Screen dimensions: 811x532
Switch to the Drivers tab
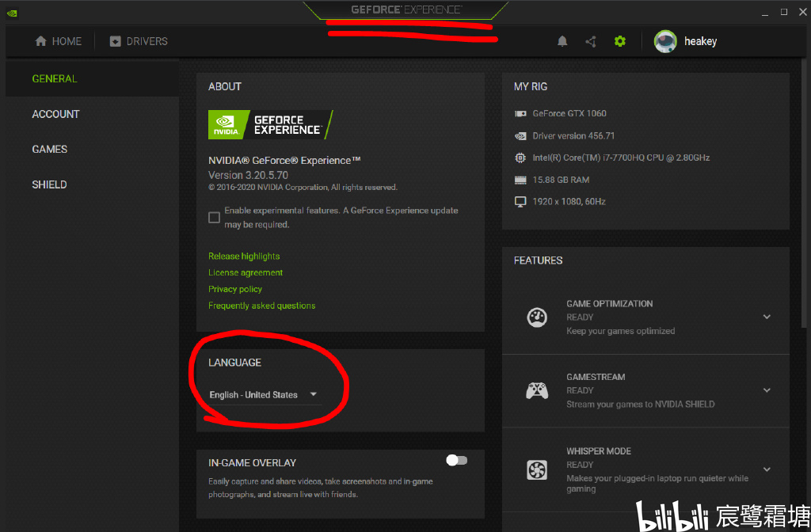click(139, 41)
